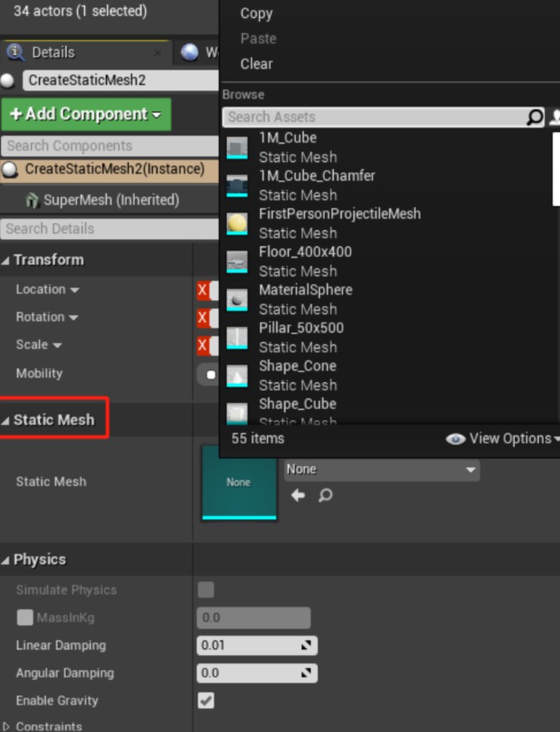
Task: Choose Copy from the context menu
Action: tap(257, 13)
